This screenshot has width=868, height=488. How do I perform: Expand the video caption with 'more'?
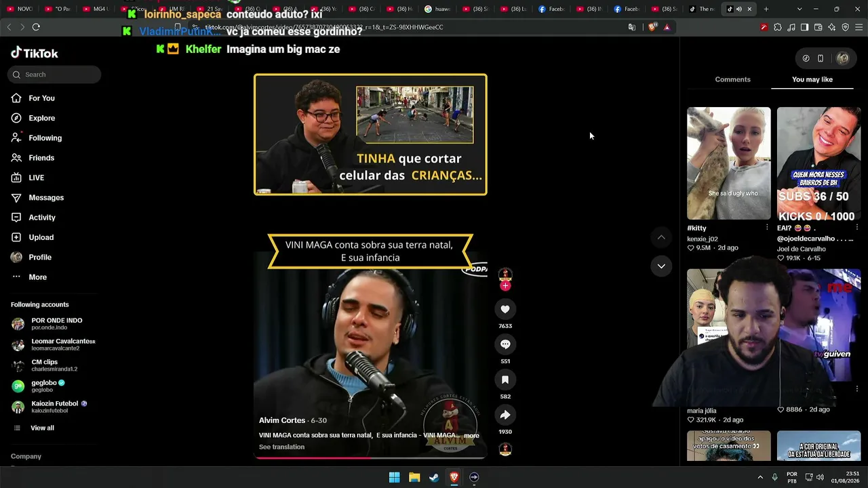[471, 436]
